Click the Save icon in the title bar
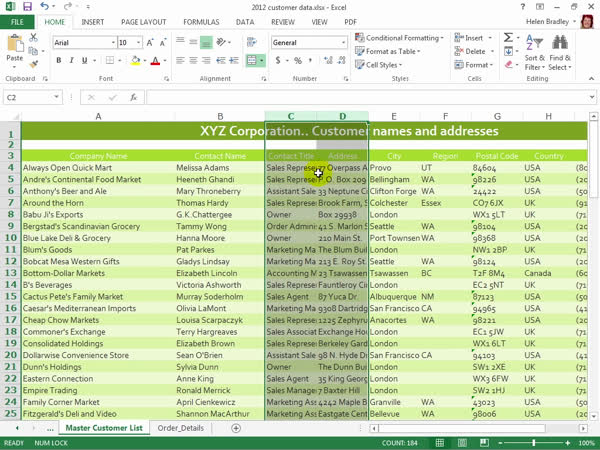The image size is (600, 450). coord(27,7)
